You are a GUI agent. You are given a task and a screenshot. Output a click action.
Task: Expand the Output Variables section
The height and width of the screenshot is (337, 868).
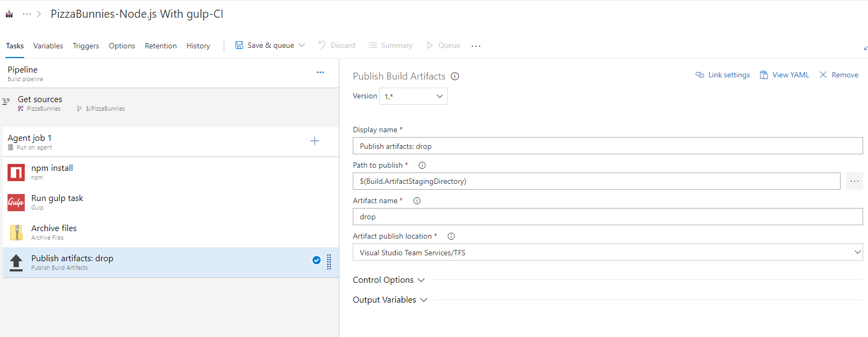390,300
